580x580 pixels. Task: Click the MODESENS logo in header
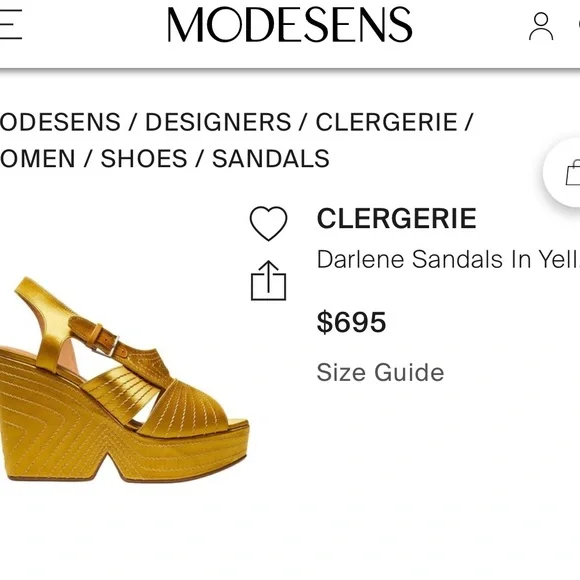[x=290, y=24]
